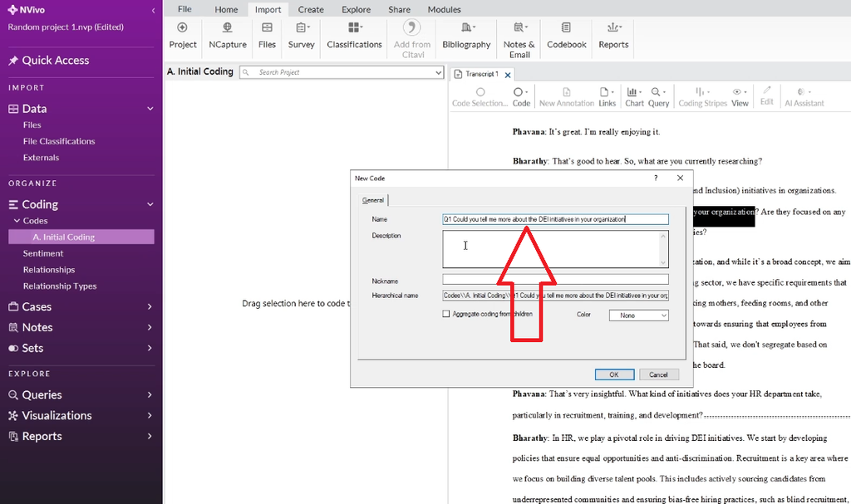The height and width of the screenshot is (504, 851).
Task: Click Cancel in the New Code dialog
Action: coord(658,374)
